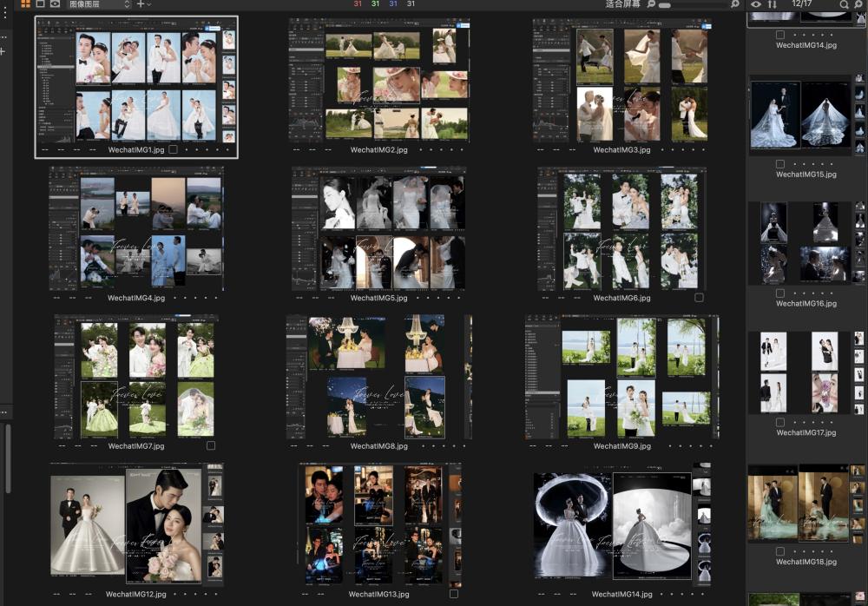This screenshot has width=868, height=606.
Task: Click the 适合屏幕 fit-to-screen button
Action: pos(622,4)
